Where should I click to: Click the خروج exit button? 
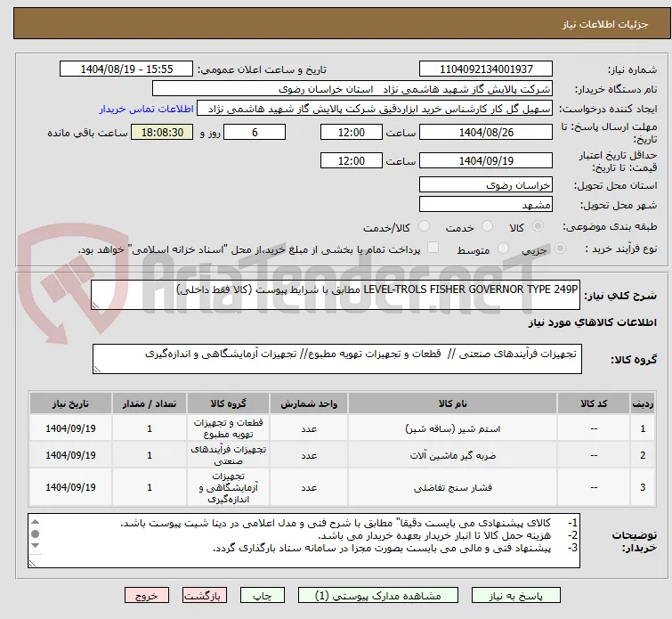147,596
